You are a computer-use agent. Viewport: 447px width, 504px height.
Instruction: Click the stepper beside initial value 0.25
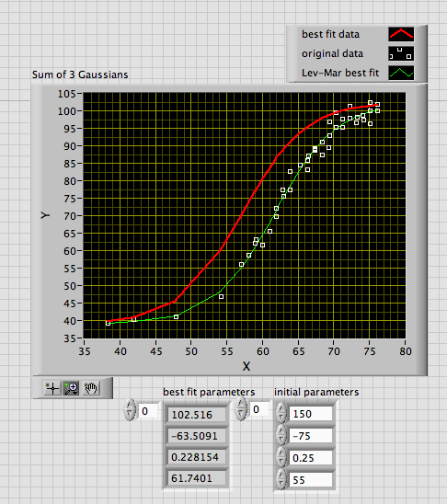pos(281,457)
